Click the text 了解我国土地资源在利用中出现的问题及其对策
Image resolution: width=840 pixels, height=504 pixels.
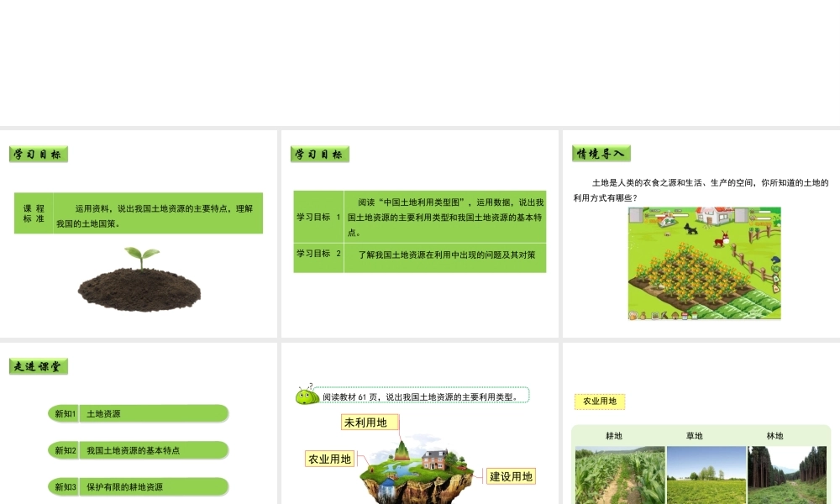coord(447,255)
